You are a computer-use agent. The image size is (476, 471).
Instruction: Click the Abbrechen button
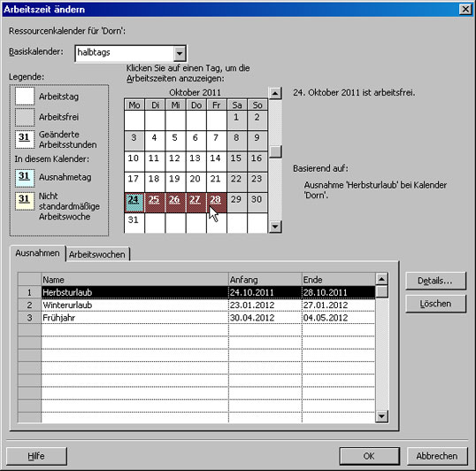[x=437, y=456]
